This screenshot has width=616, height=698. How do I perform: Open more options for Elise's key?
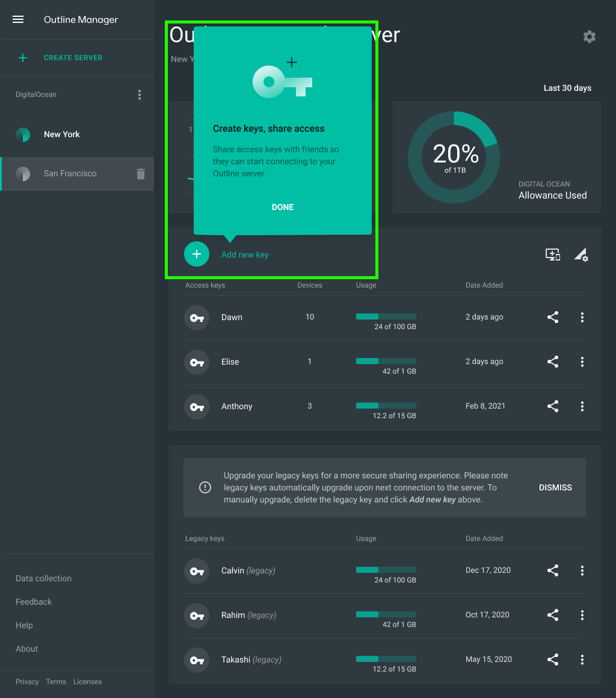pos(582,362)
